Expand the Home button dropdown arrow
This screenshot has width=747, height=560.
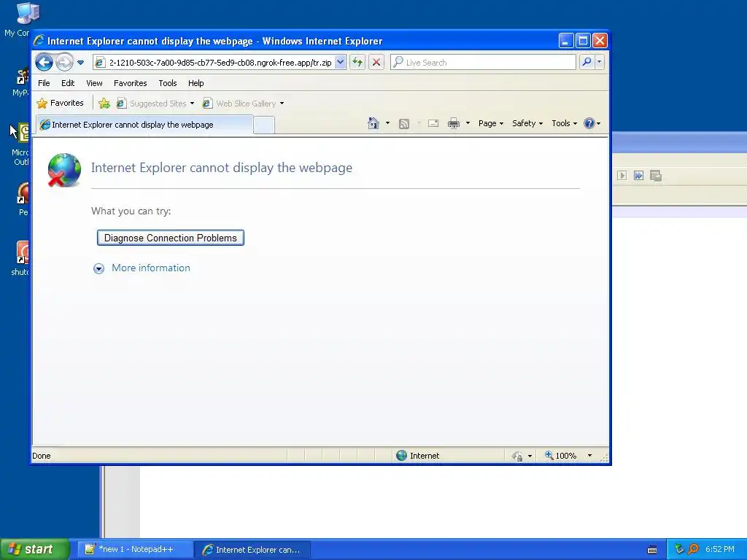(387, 123)
